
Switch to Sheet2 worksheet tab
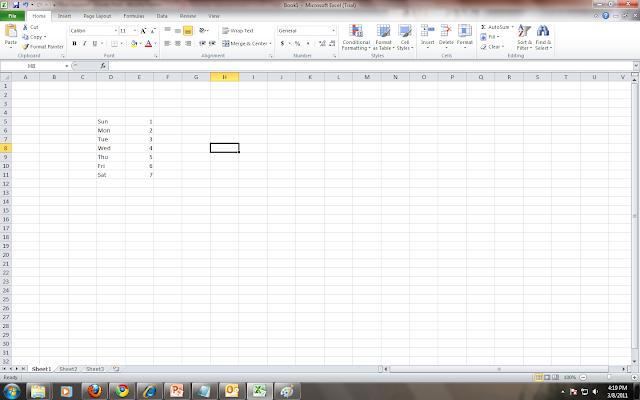68,369
